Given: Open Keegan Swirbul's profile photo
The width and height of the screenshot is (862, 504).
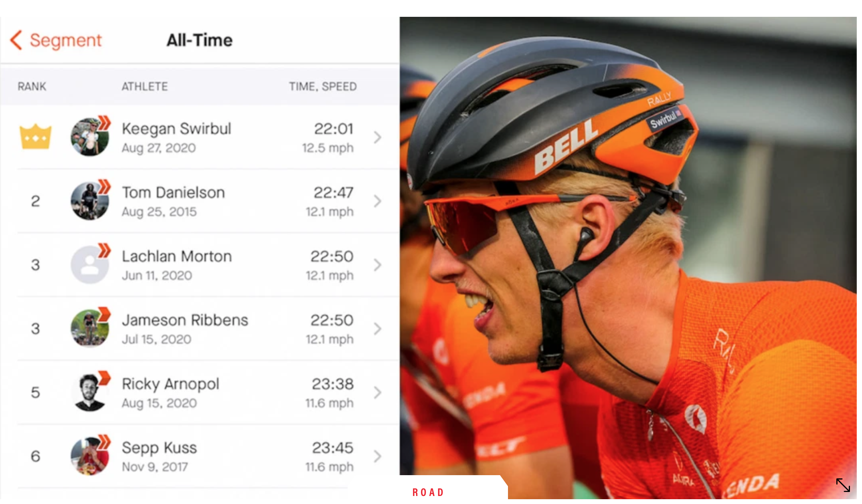Looking at the screenshot, I should [x=89, y=137].
